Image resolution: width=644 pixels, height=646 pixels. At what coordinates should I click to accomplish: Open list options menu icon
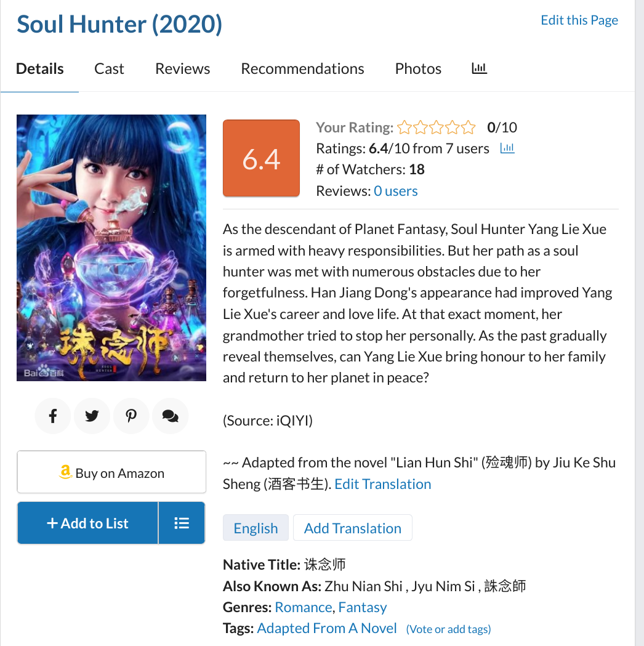pyautogui.click(x=182, y=523)
